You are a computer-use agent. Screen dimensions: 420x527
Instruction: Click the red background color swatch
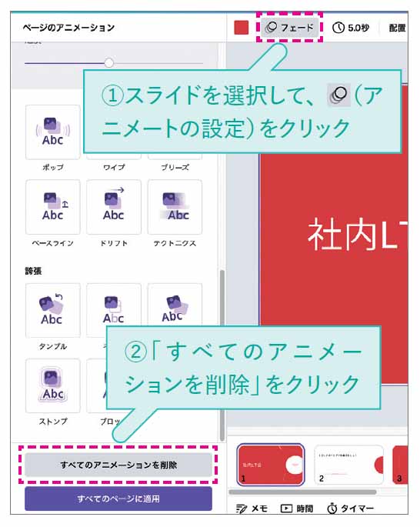pyautogui.click(x=242, y=28)
